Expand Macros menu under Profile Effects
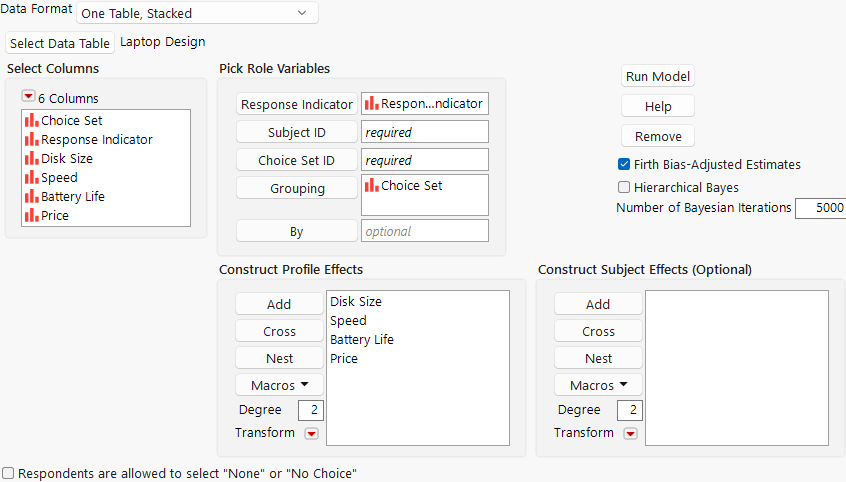The image size is (846, 482). 279,385
